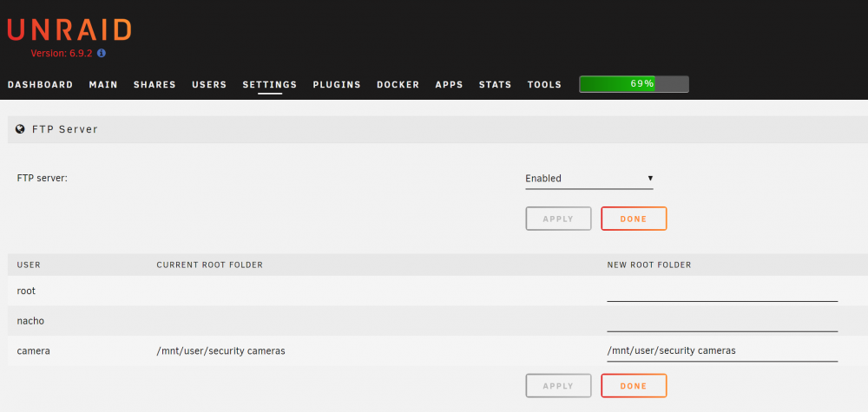
Task: Switch to the Users tab
Action: tap(209, 85)
